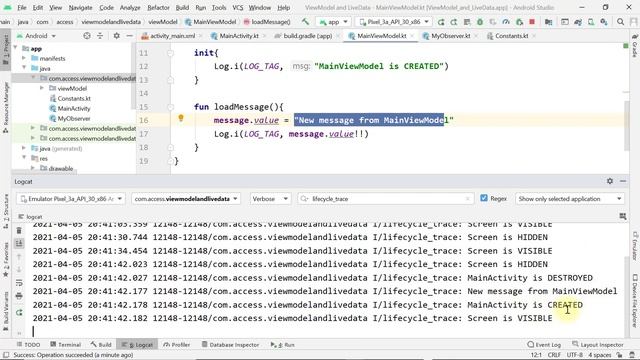Hide the Project panel with minus icon
The width and height of the screenshot is (640, 360).
click(x=129, y=36)
